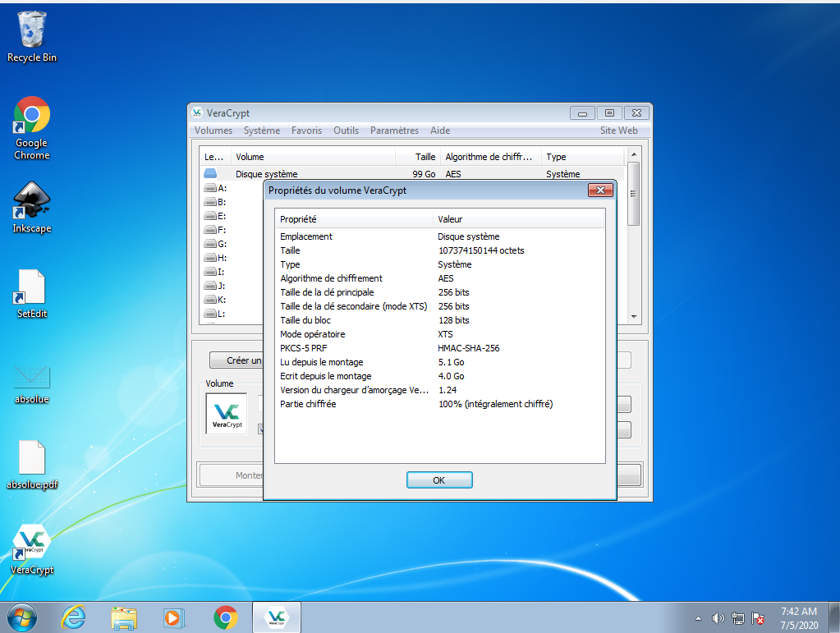
Task: Click the Internet Explorer taskbar icon
Action: (x=74, y=617)
